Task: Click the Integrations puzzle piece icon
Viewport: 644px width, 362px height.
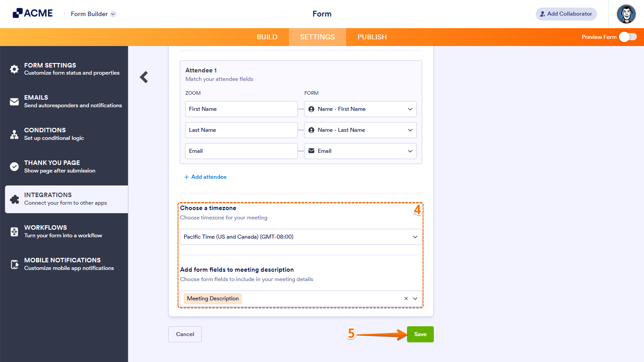Action: click(13, 198)
